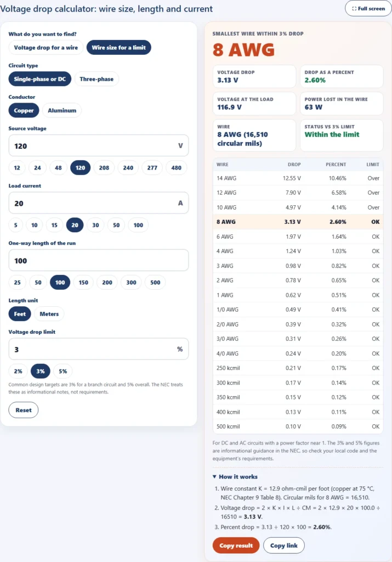Focus the Load current input field
Viewport: 392px width, 562px height.
pyautogui.click(x=99, y=203)
